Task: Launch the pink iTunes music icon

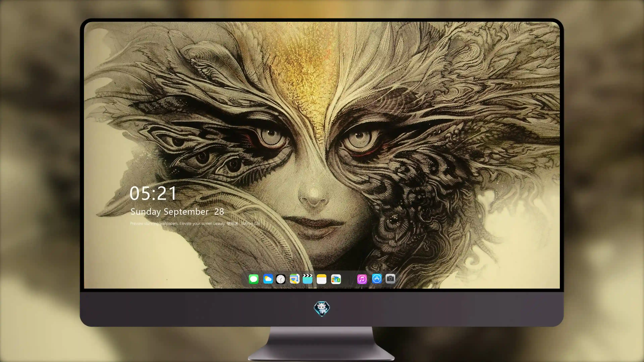Action: tap(362, 279)
